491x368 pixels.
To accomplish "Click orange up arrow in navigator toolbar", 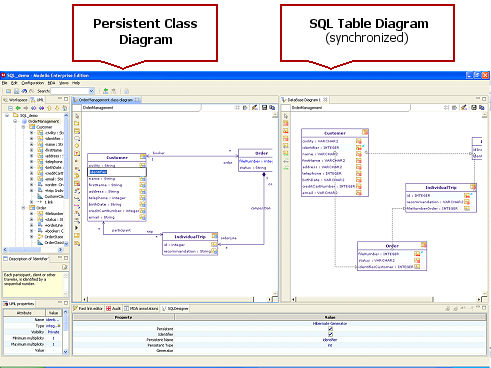I will click(x=49, y=108).
